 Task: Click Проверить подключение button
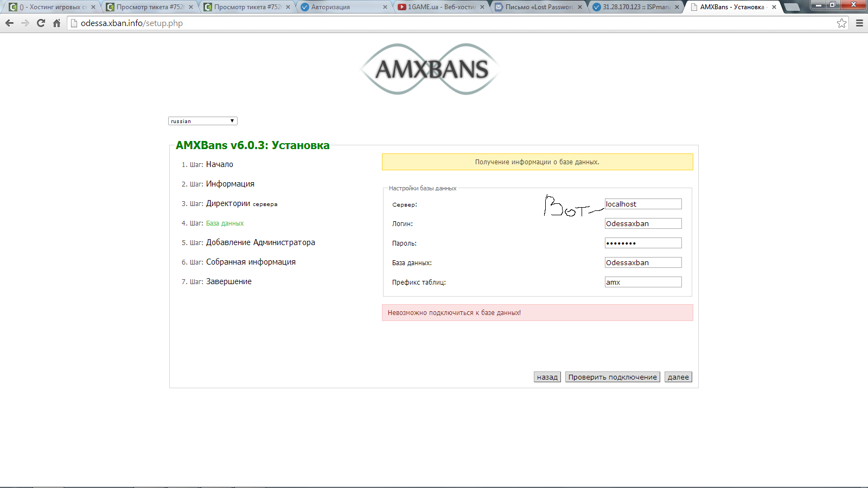(612, 377)
